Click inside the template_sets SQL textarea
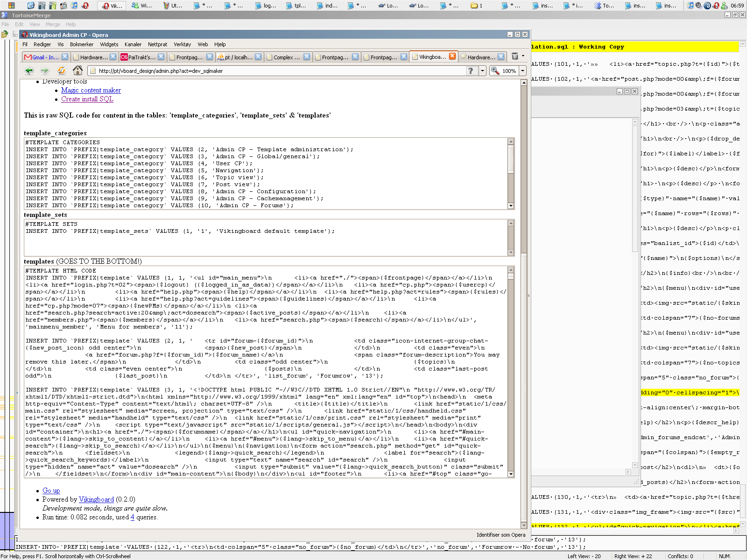 coord(266,238)
